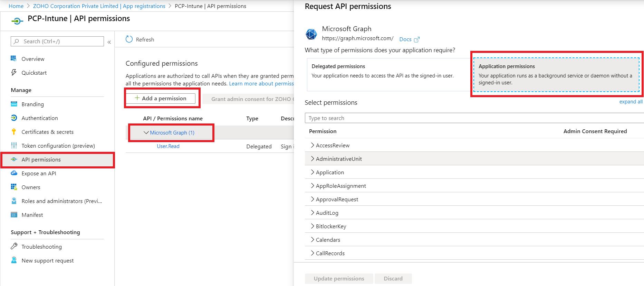This screenshot has height=286, width=644.
Task: Open API permissions from the Manage menu
Action: tap(41, 159)
